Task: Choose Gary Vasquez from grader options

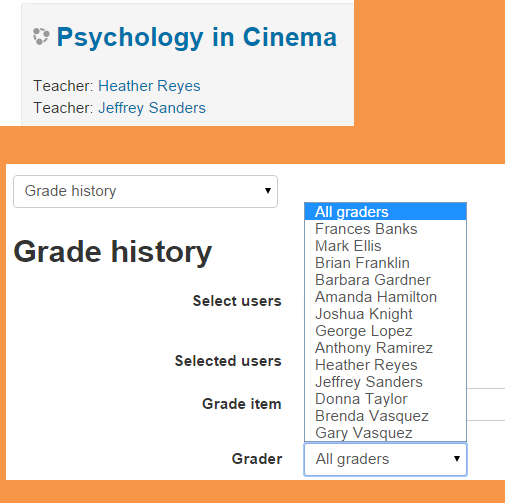Action: point(385,433)
